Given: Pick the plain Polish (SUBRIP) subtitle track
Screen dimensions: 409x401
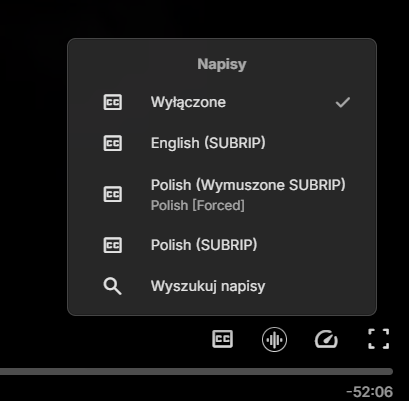Looking at the screenshot, I should click(x=222, y=245).
